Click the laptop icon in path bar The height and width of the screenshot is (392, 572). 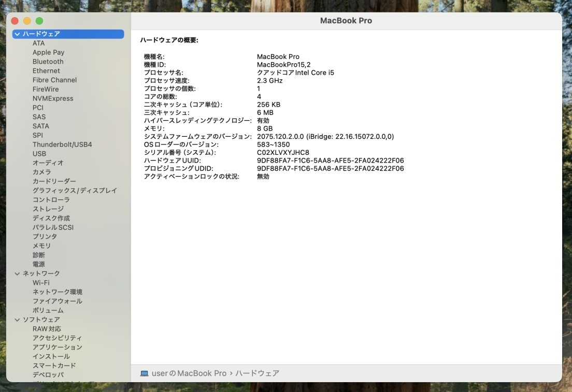[x=145, y=373]
